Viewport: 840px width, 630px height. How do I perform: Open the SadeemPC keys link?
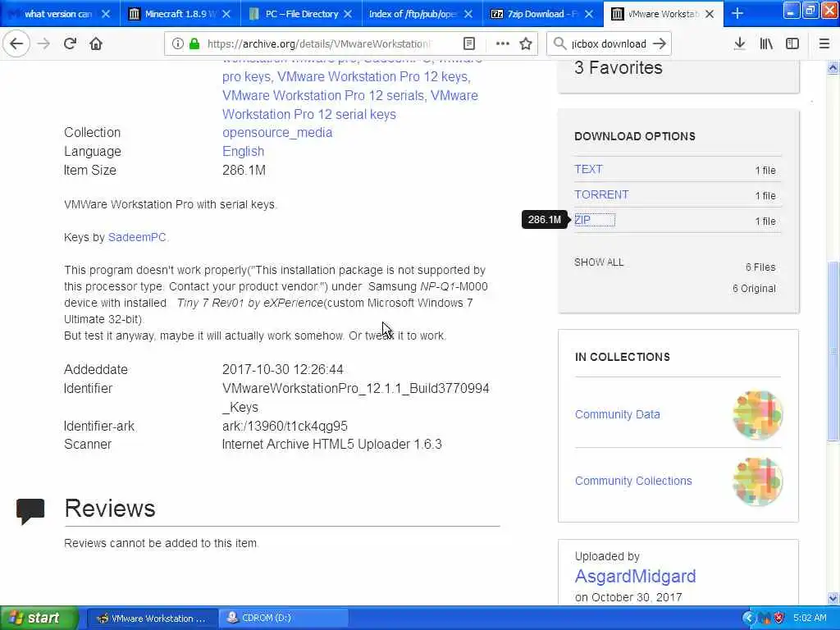(137, 237)
